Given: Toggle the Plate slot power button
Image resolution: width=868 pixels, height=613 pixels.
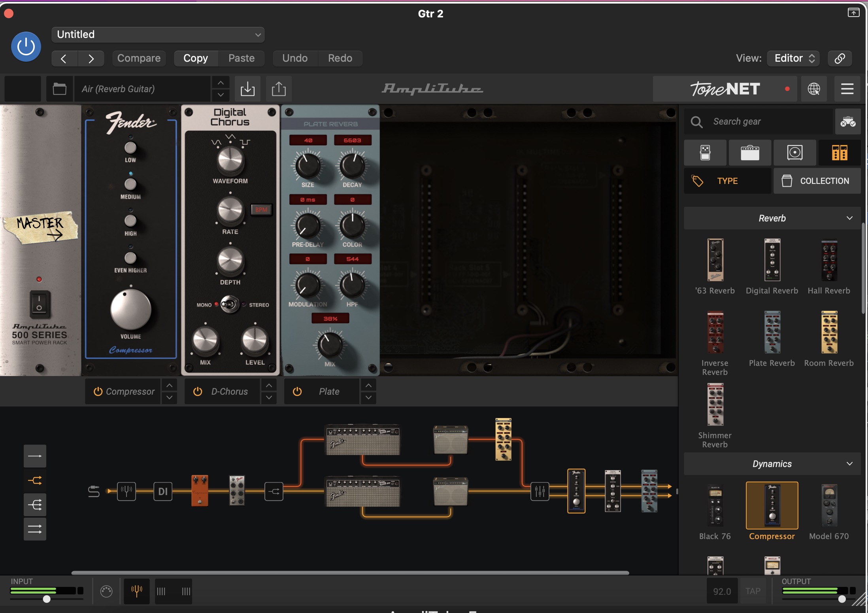Looking at the screenshot, I should [x=297, y=392].
